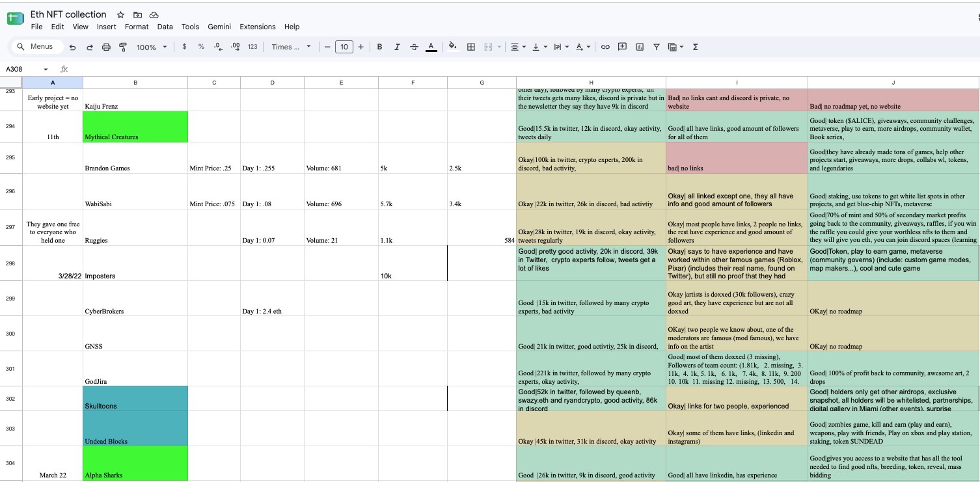
Task: Toggle strikethrough formatting
Action: (414, 47)
